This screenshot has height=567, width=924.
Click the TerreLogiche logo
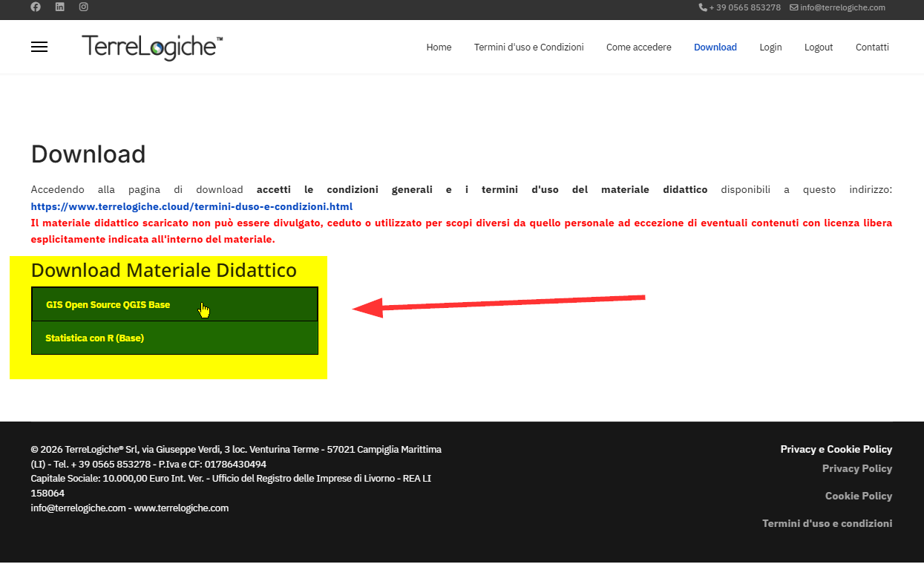[x=152, y=47]
